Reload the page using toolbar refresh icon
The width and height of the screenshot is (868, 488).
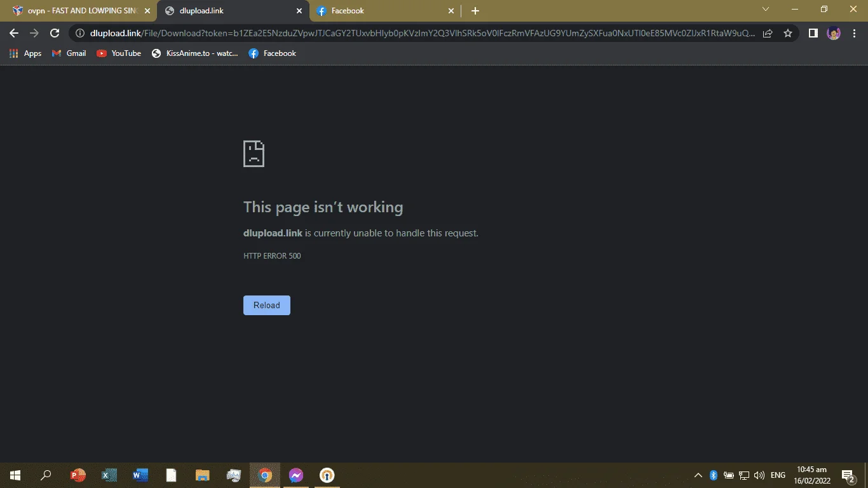click(55, 33)
